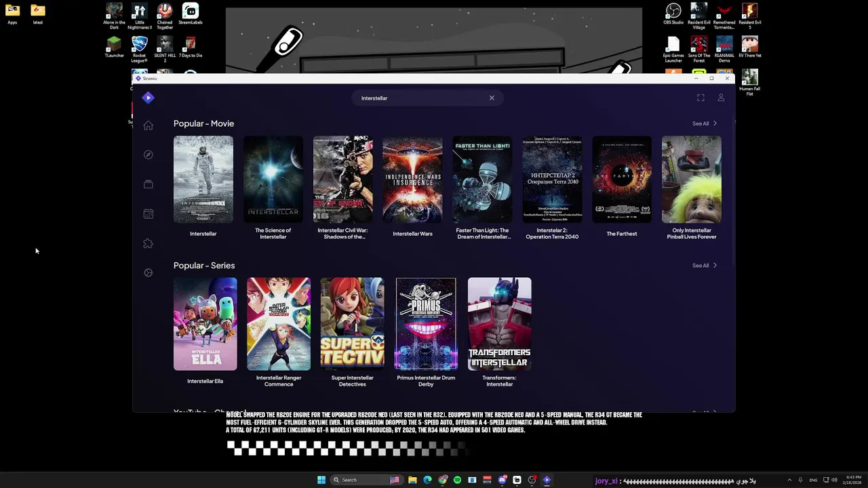Open Spotify from taskbar
The width and height of the screenshot is (868, 488).
[x=457, y=480]
